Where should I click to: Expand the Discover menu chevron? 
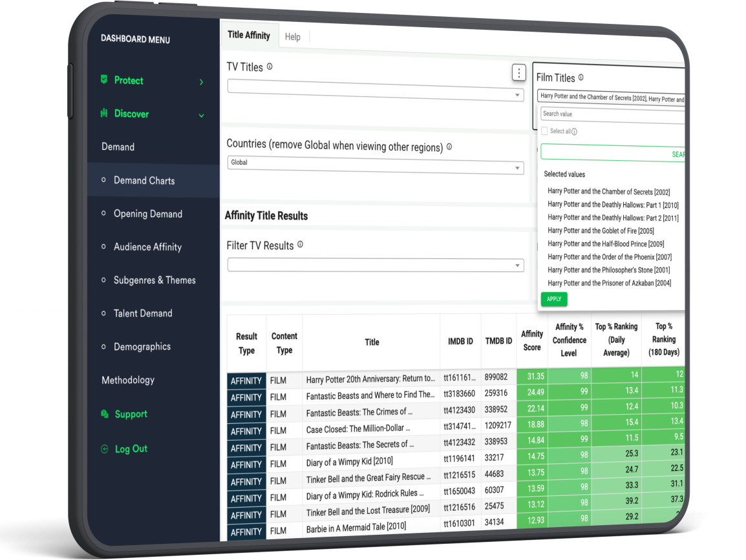point(200,114)
